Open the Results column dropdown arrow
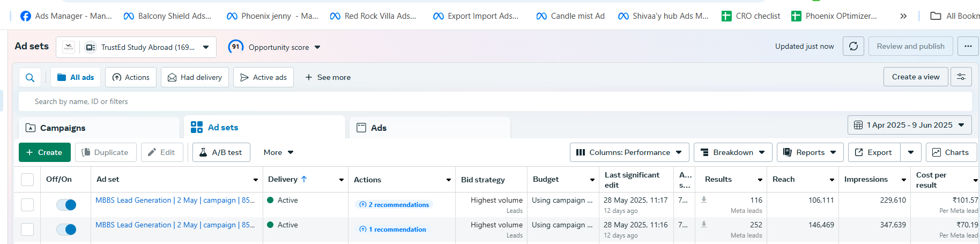The width and height of the screenshot is (980, 244). [760, 180]
